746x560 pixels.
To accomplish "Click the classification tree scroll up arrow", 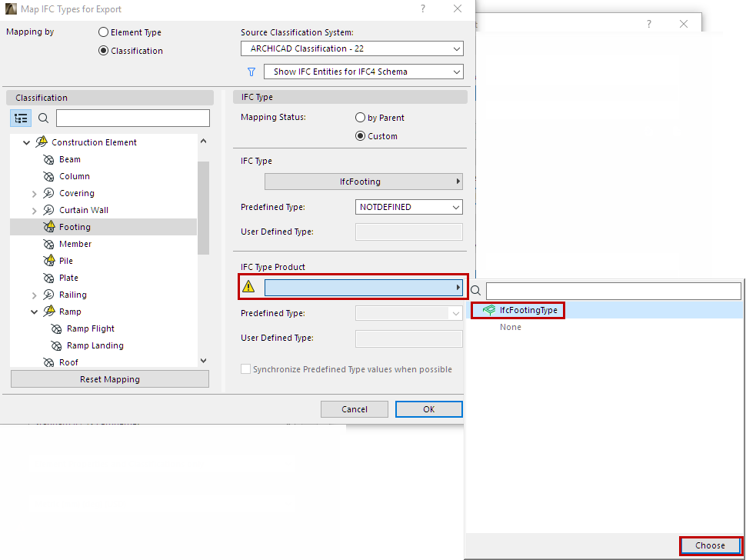I will click(x=204, y=141).
